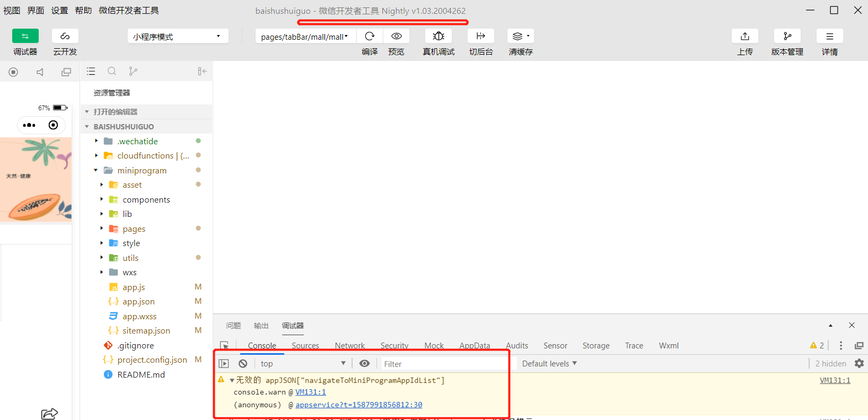Open the source control branch icon

133,71
